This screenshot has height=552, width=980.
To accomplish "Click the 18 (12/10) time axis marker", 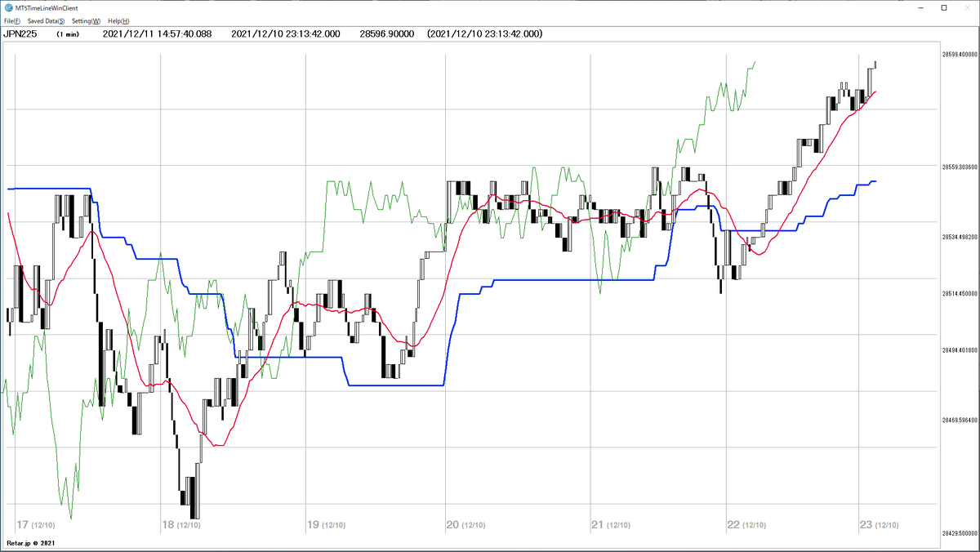I will (x=181, y=525).
